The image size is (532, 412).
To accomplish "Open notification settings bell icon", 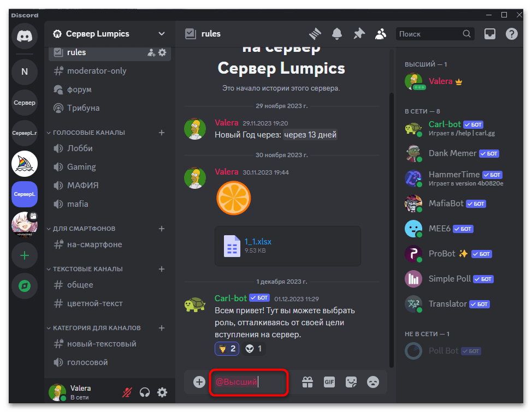I will (x=336, y=34).
